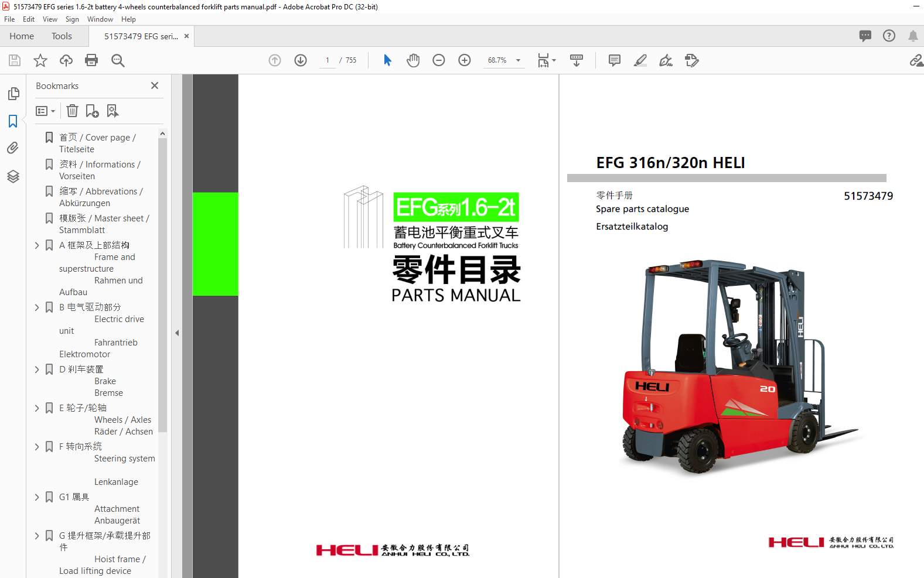Open Abbreviations / Abkürzungen bookmark
This screenshot has height=578, width=924.
click(101, 197)
